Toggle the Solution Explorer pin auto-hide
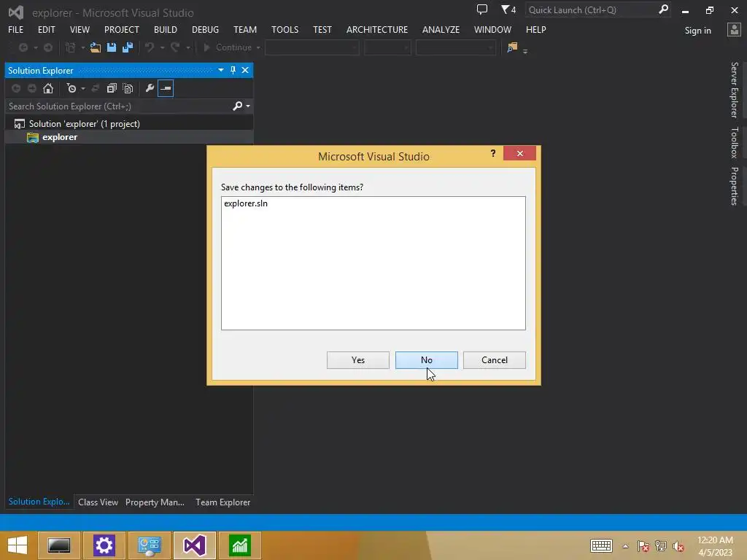747x560 pixels. (233, 70)
